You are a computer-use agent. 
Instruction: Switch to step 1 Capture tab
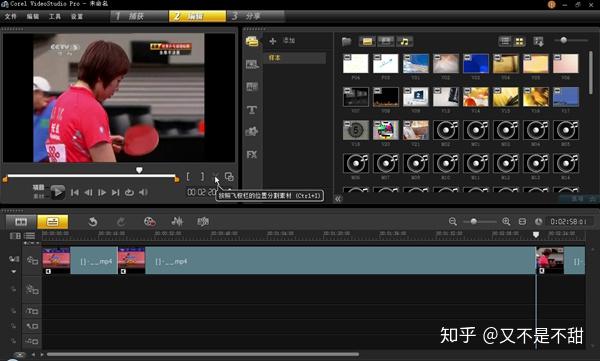click(x=139, y=16)
